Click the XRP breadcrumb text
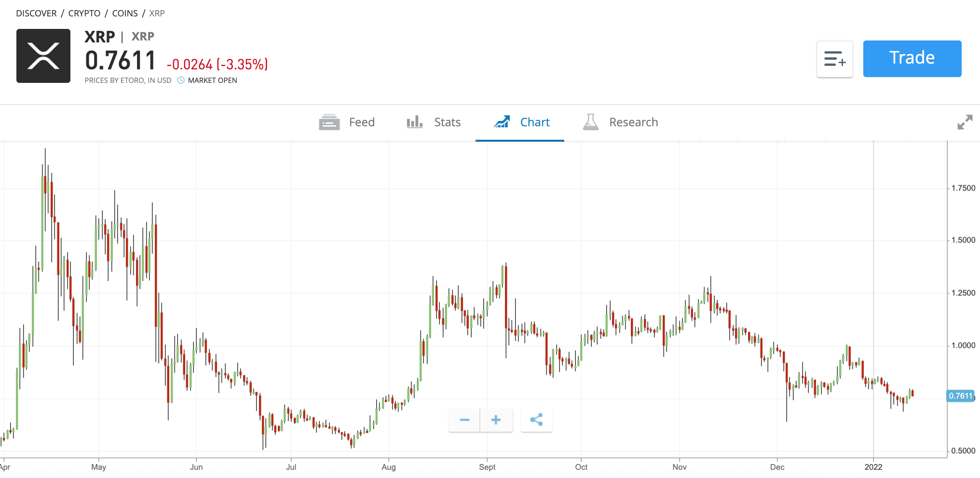 157,13
